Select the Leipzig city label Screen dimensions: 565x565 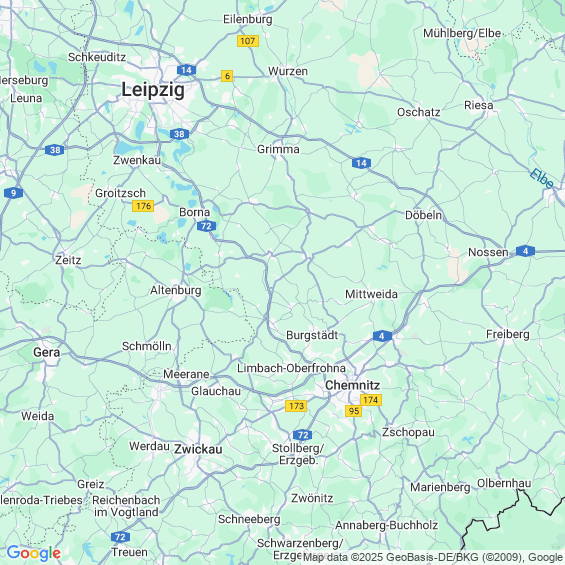coord(153,89)
